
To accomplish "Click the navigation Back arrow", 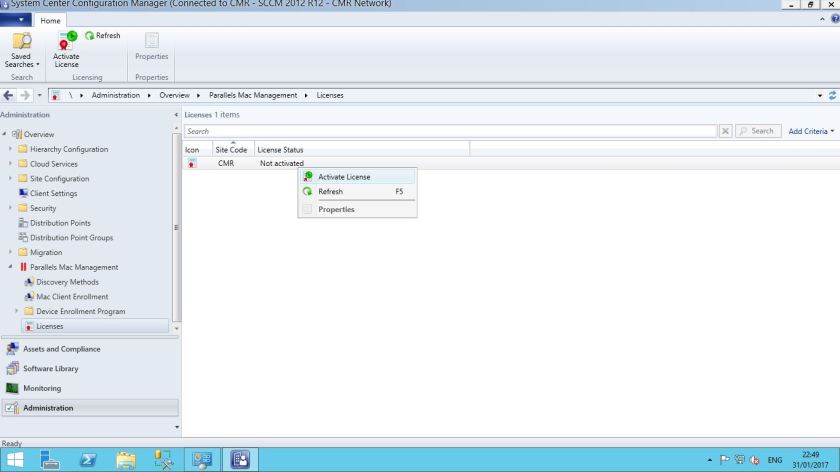I will click(9, 95).
